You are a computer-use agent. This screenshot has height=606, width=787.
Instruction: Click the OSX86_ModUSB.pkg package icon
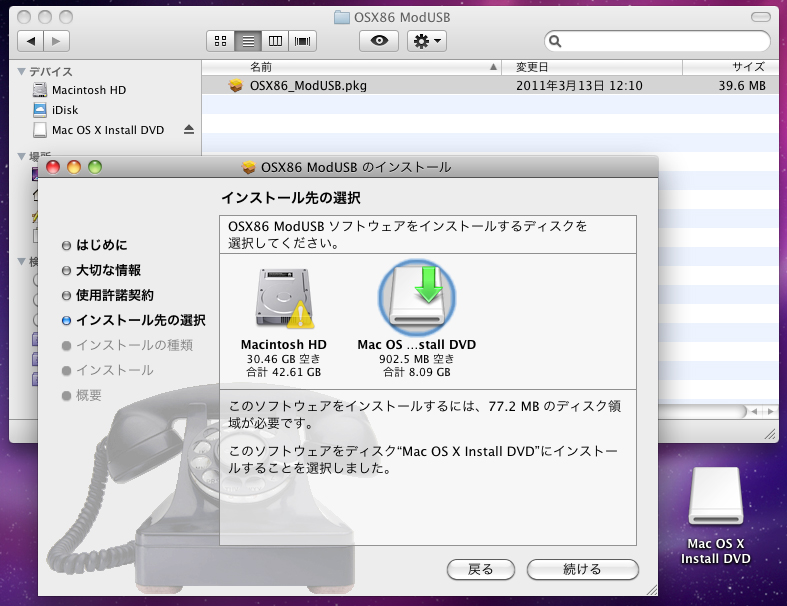point(235,86)
